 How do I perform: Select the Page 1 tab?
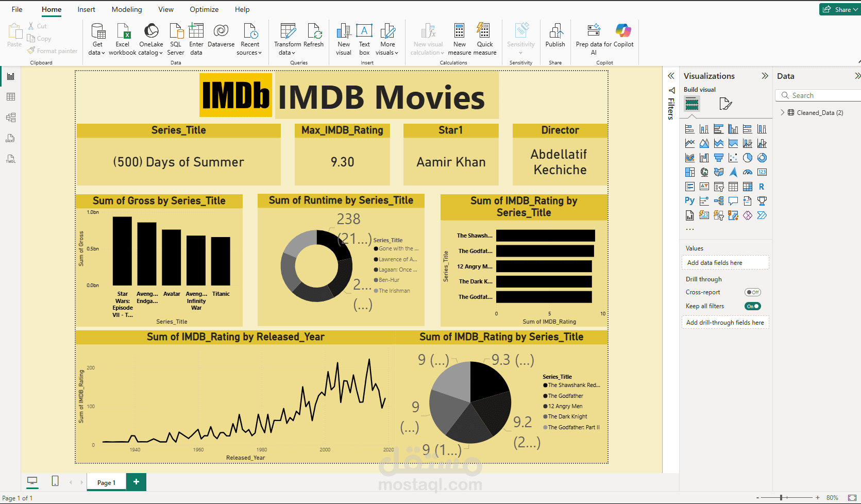(x=106, y=482)
